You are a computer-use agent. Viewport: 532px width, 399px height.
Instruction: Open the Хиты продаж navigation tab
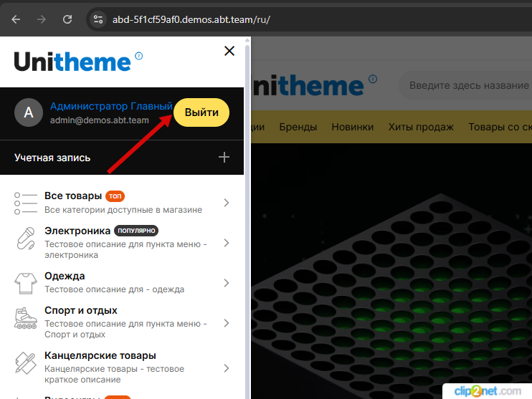pyautogui.click(x=421, y=127)
